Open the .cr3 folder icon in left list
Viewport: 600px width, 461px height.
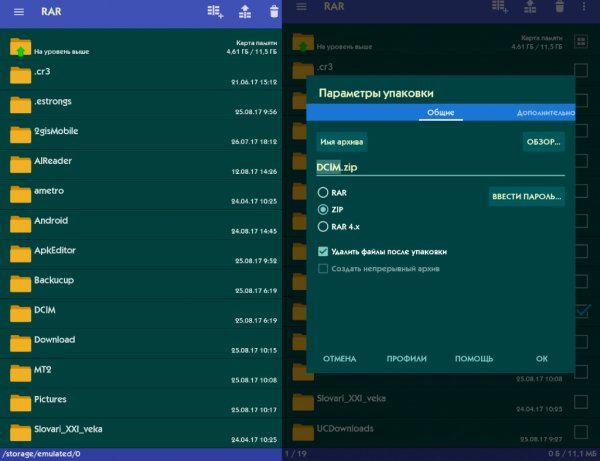point(20,75)
